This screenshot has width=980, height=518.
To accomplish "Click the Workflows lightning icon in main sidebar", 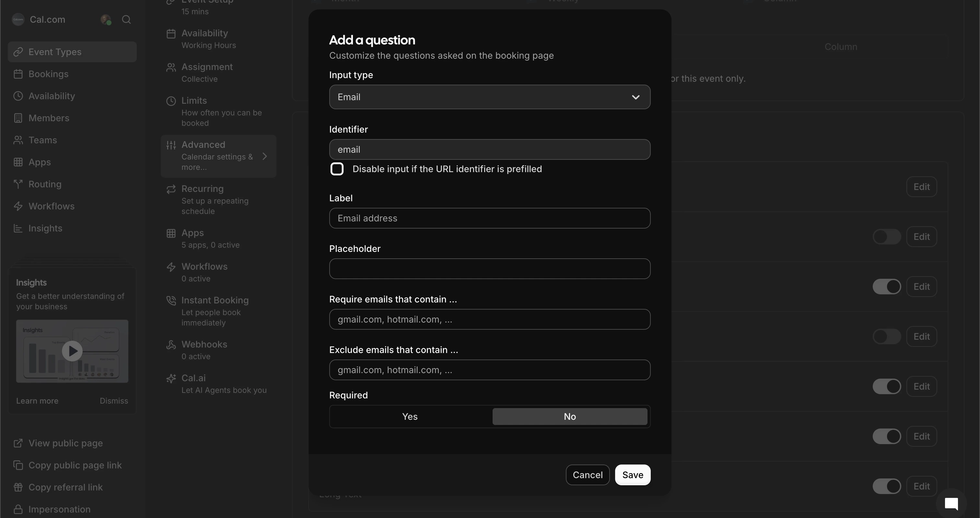I will click(x=18, y=206).
